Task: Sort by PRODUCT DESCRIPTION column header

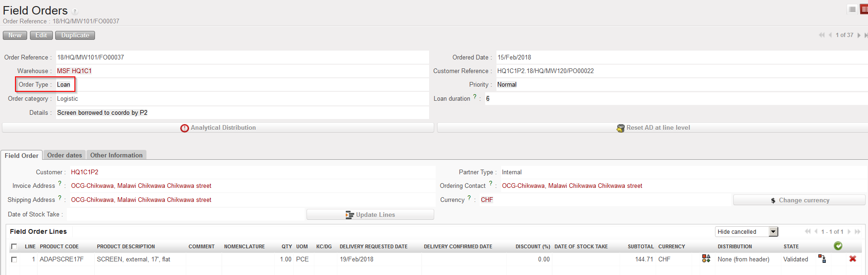Action: tap(126, 246)
